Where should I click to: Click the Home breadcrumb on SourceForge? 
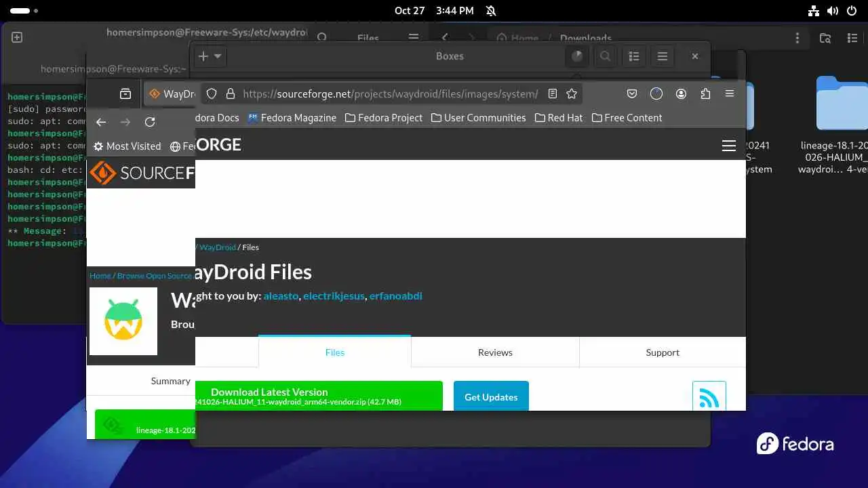[100, 276]
